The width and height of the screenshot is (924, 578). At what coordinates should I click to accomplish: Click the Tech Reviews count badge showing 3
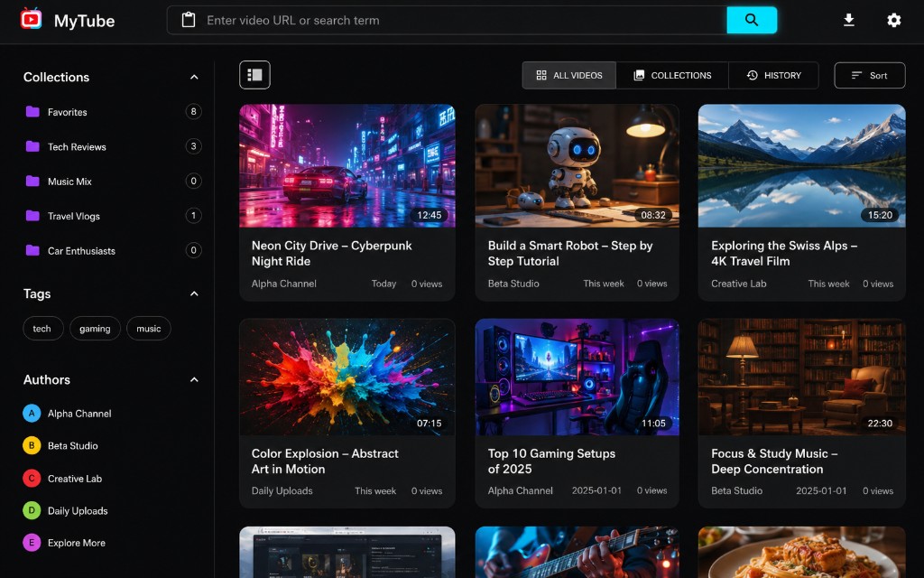193,146
